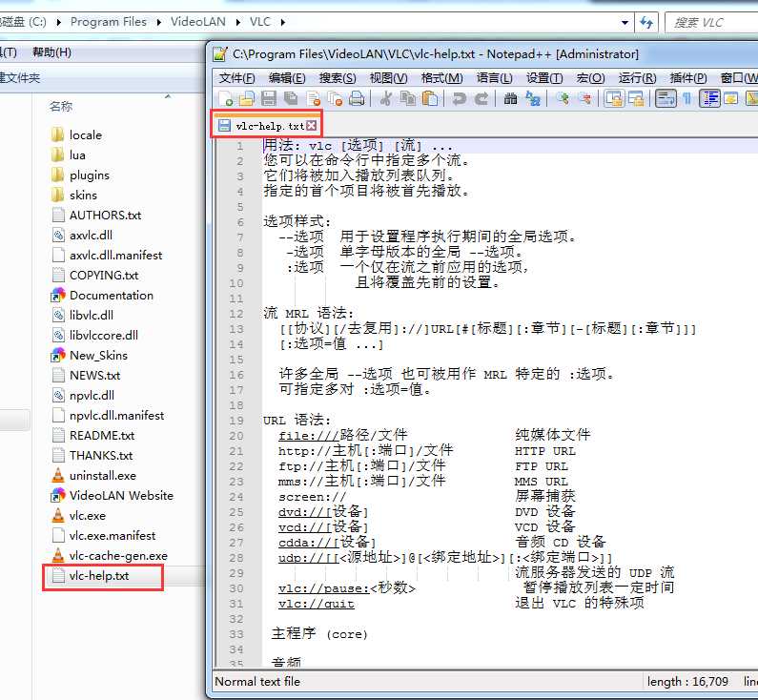Select the axvlc.dll file

click(82, 236)
